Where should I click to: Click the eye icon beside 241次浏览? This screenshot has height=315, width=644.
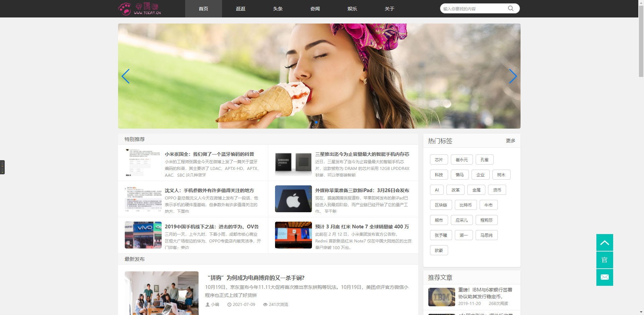pyautogui.click(x=265, y=305)
